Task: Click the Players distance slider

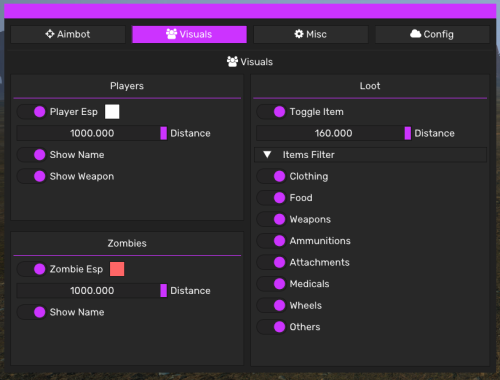Action: point(92,133)
